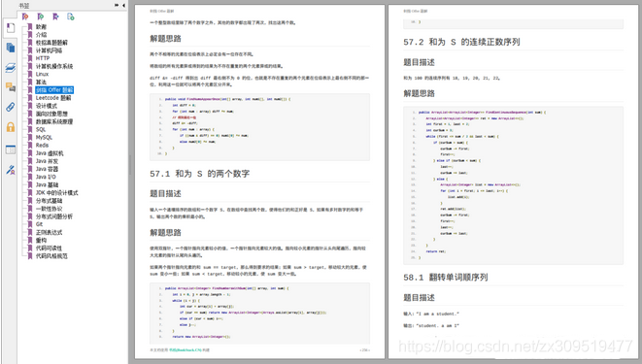Select the Linux bookmark
The width and height of the screenshot is (642, 364).
(42, 74)
